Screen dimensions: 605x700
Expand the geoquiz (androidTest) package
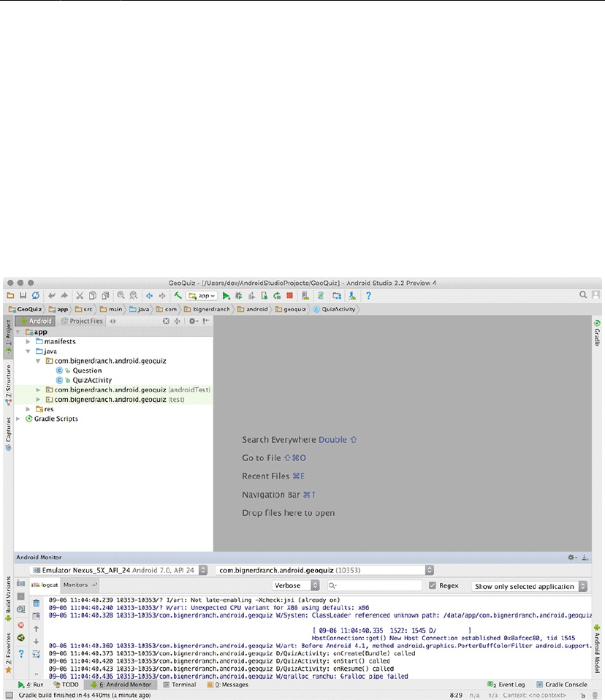pyautogui.click(x=39, y=389)
